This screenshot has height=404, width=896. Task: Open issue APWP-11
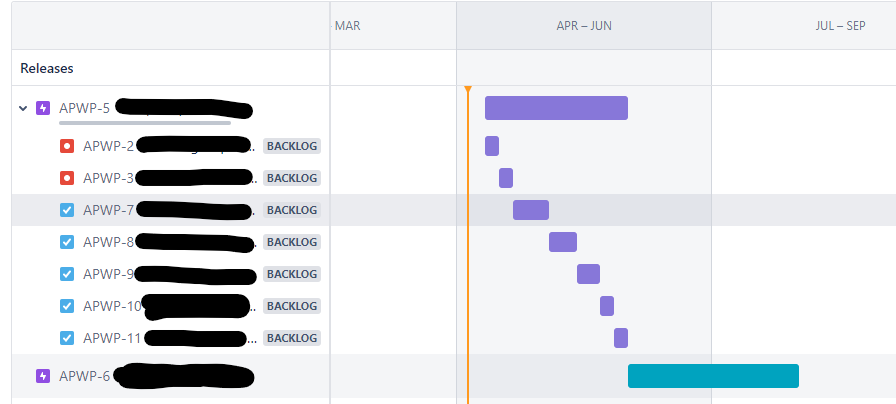click(112, 338)
